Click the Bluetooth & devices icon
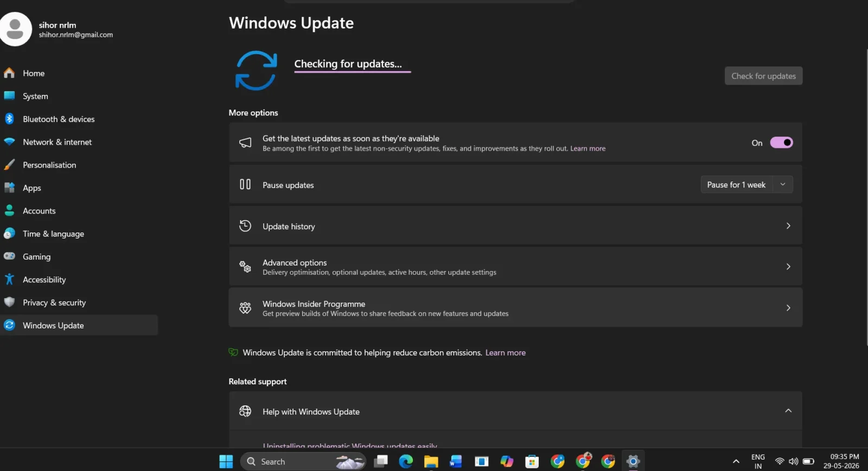 click(x=9, y=119)
